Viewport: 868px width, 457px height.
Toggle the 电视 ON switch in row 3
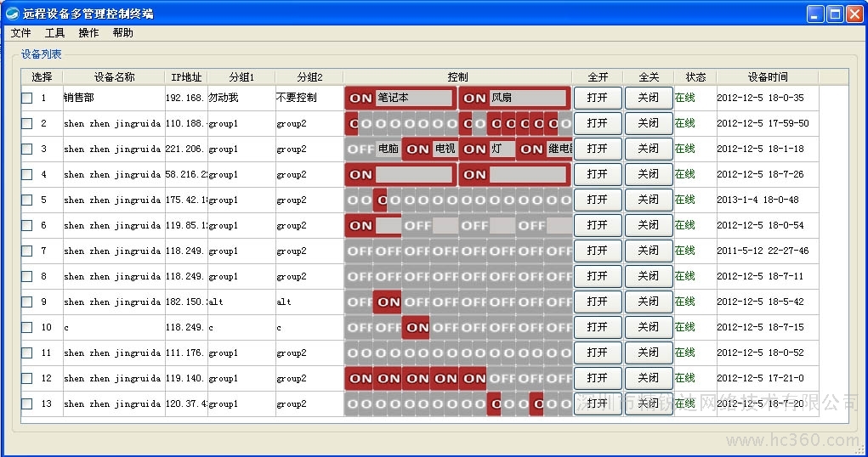pos(430,149)
